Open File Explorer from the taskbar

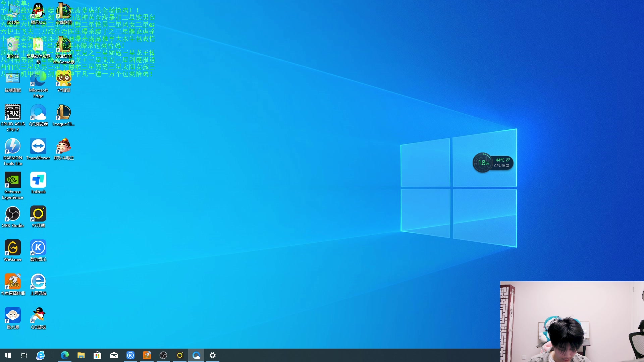pyautogui.click(x=81, y=355)
